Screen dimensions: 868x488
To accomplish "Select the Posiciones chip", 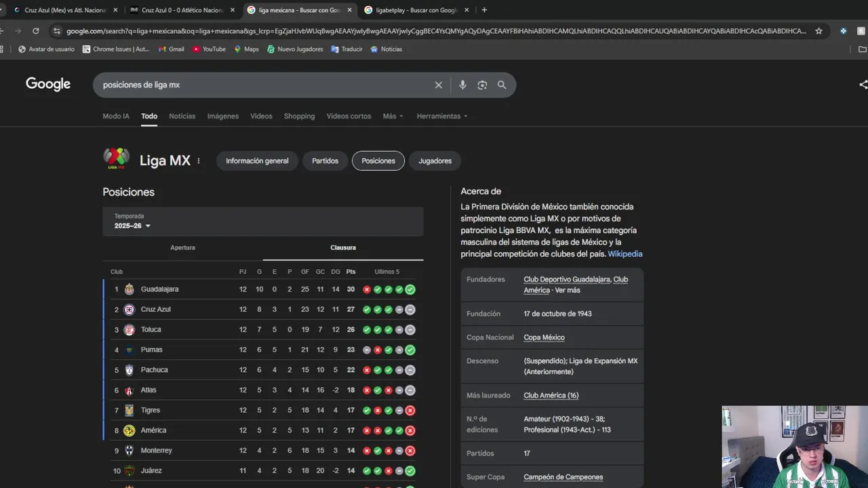I will tap(378, 161).
